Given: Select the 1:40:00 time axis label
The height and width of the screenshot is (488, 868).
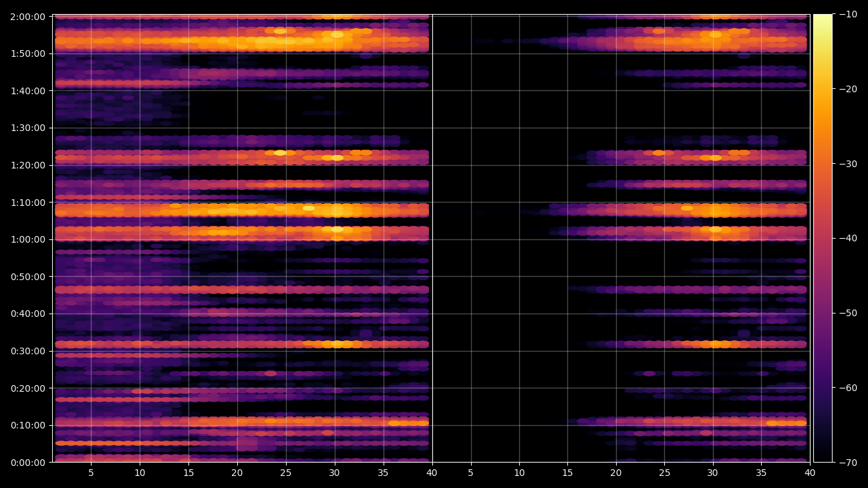Looking at the screenshot, I should 27,91.
